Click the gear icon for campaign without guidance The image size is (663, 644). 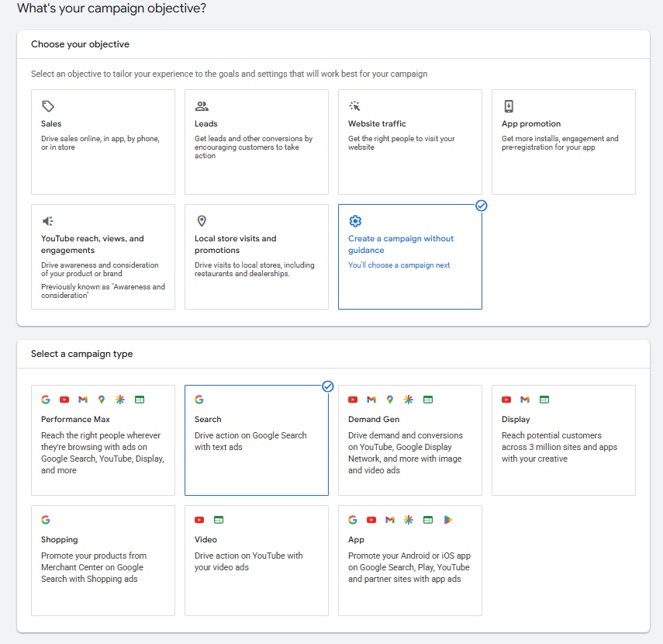[355, 221]
